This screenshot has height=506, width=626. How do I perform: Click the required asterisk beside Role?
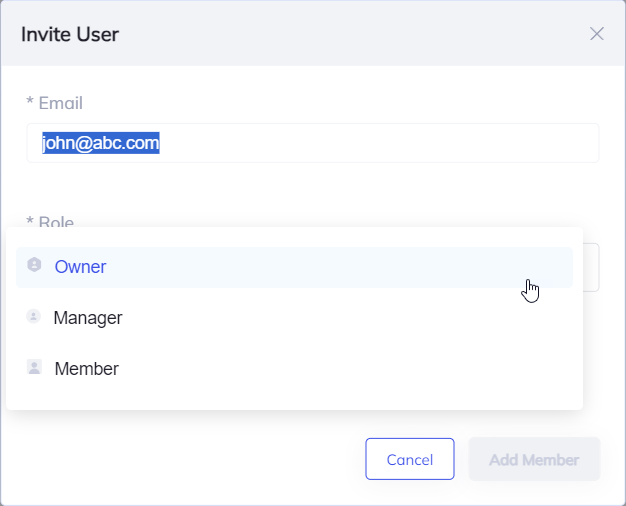coord(30,221)
